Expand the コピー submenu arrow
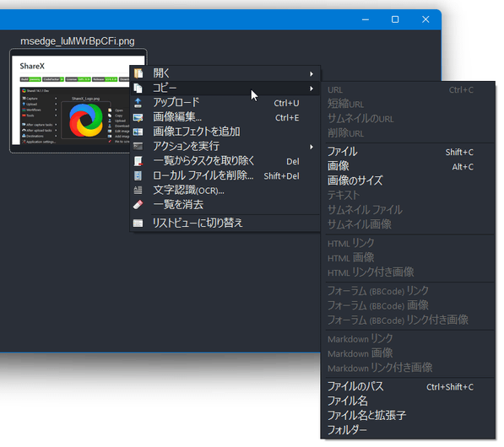Image resolution: width=504 pixels, height=447 pixels. coord(312,89)
